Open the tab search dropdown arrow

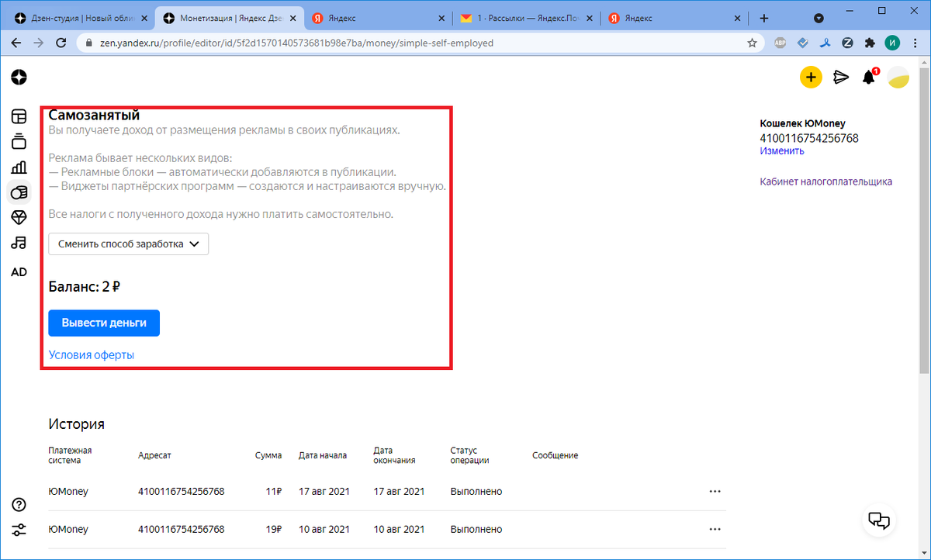(x=819, y=18)
